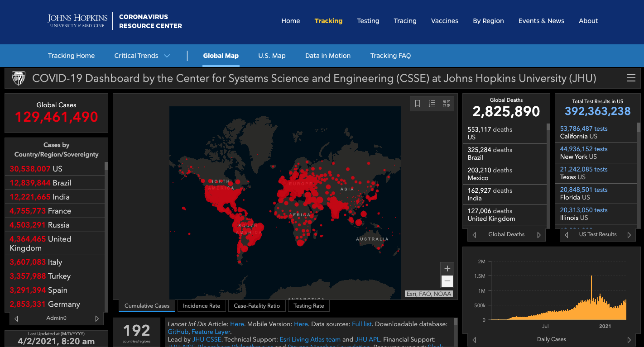This screenshot has width=644, height=347.
Task: Switch map to Incidence Rate layer
Action: pyautogui.click(x=202, y=306)
